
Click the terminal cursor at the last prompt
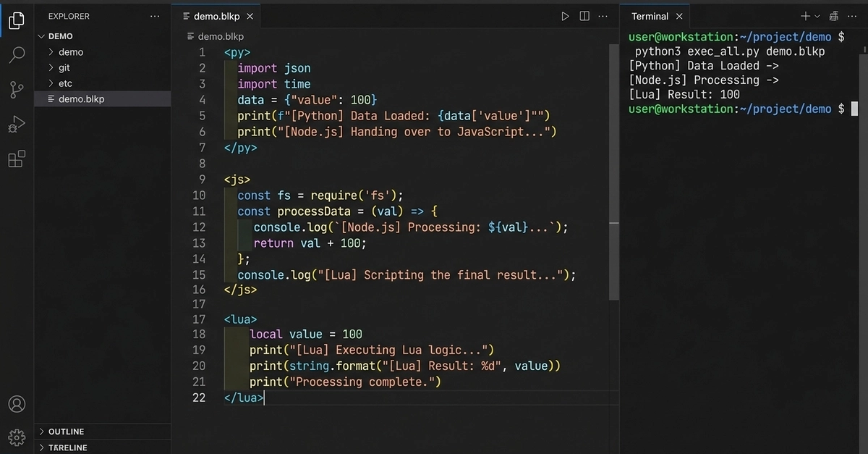point(854,109)
